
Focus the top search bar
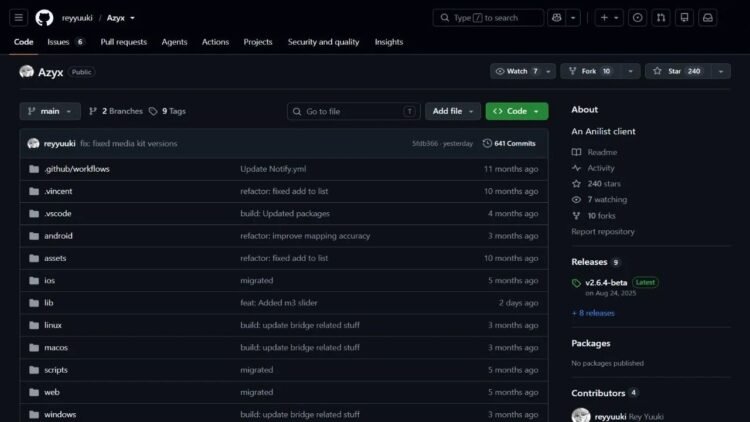click(488, 18)
